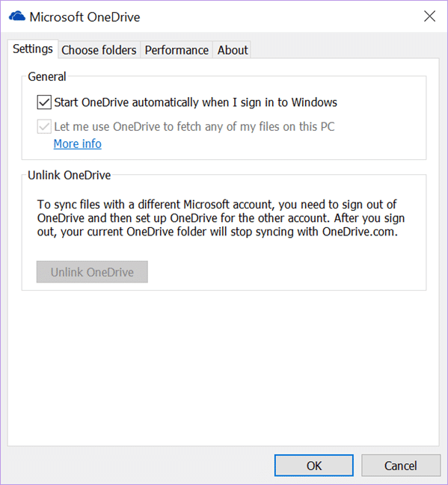Image resolution: width=448 pixels, height=485 pixels.
Task: Click the General group heading
Action: [x=47, y=76]
